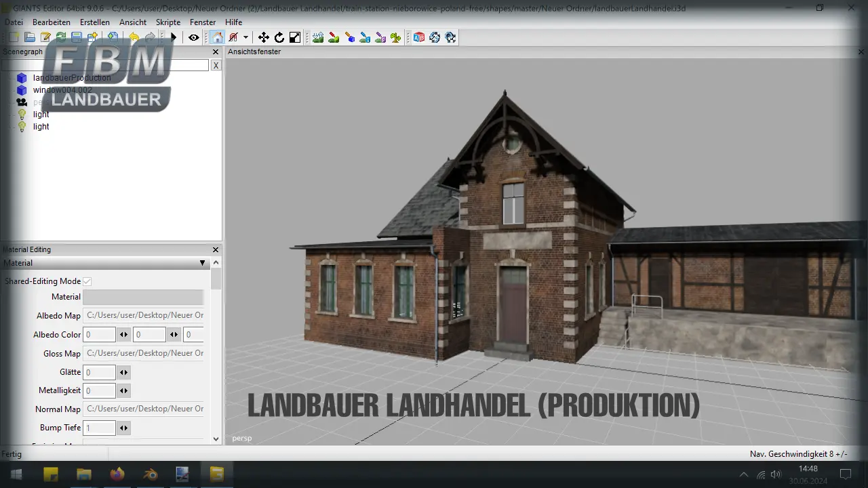Select window004.002 in the scenegraph

62,90
